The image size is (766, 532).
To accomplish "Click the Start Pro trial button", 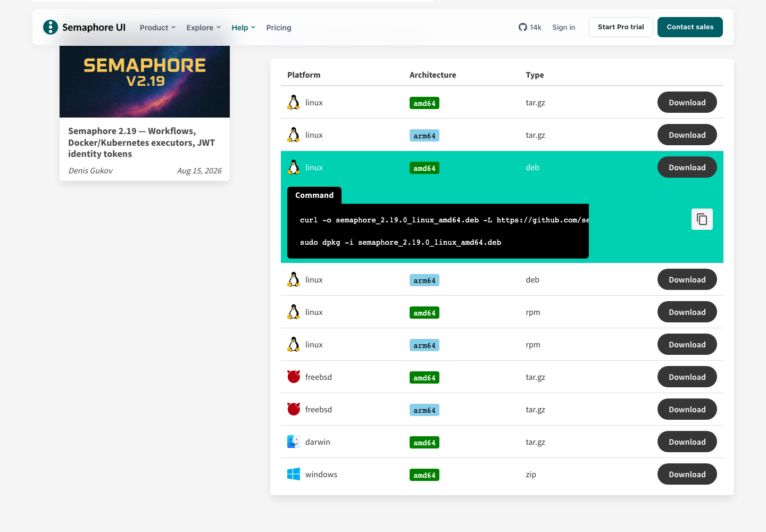I will 621,27.
